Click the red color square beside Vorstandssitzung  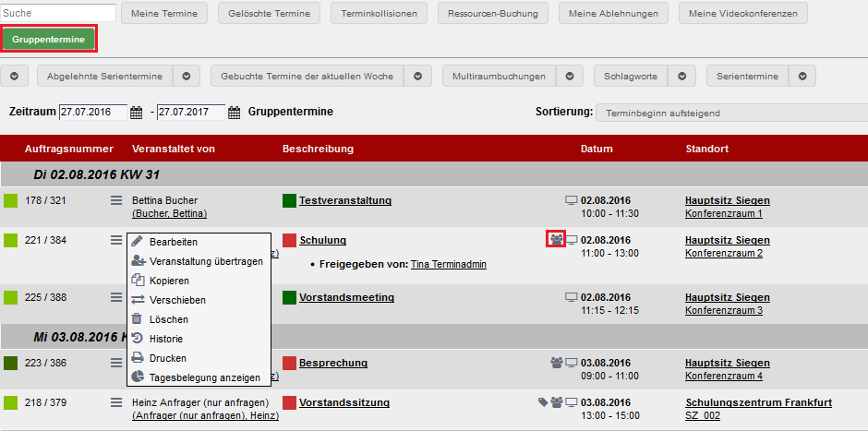point(290,402)
